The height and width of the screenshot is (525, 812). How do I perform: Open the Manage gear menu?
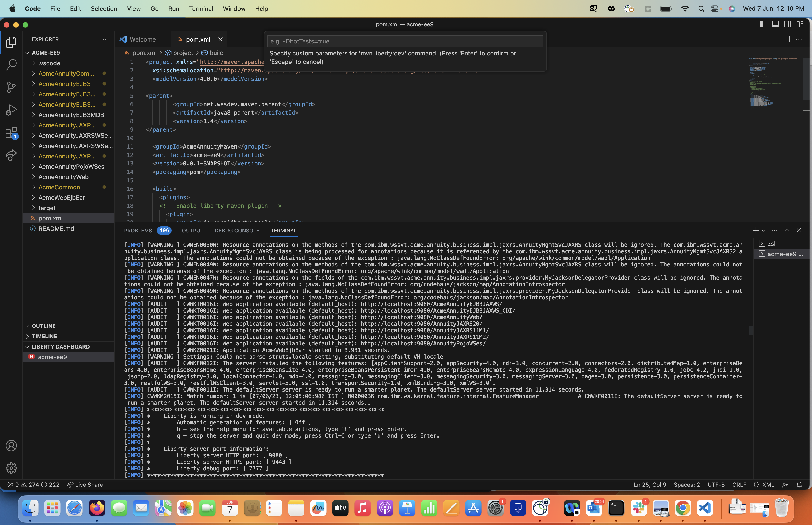11,468
